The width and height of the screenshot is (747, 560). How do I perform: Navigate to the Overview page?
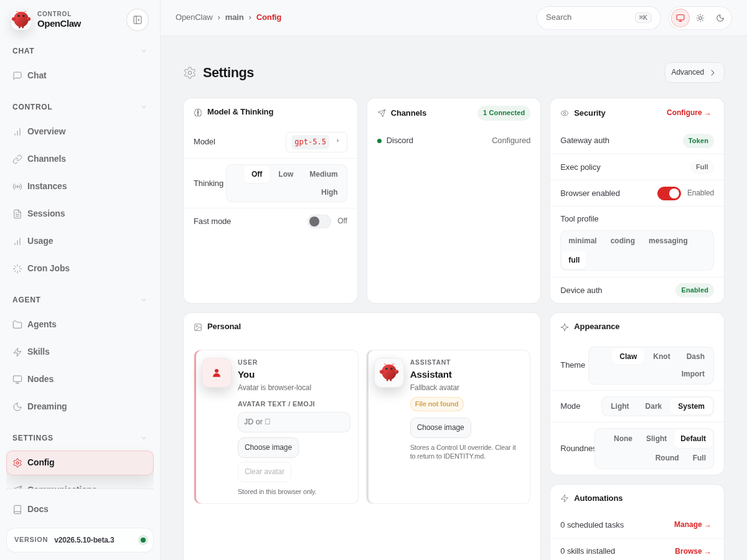[80, 132]
